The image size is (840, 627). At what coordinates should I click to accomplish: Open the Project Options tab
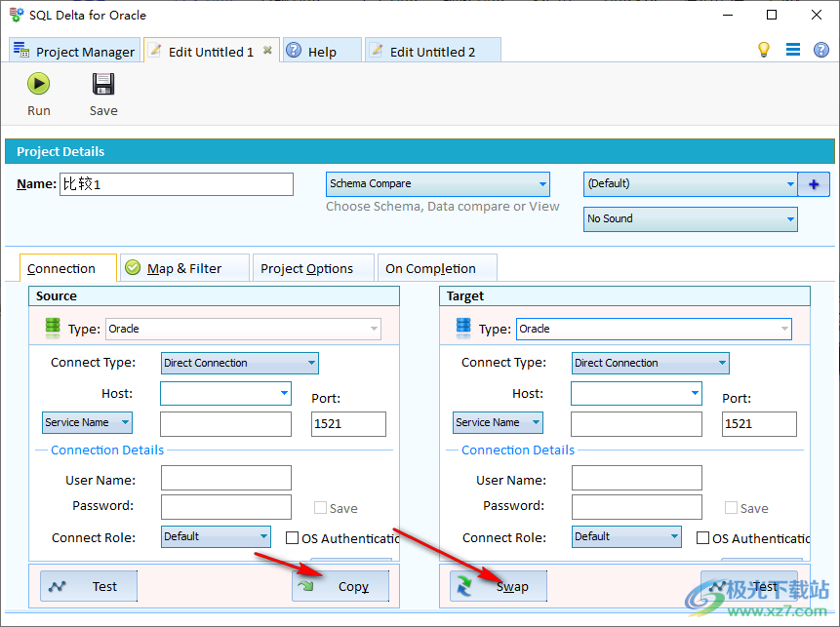coord(313,268)
